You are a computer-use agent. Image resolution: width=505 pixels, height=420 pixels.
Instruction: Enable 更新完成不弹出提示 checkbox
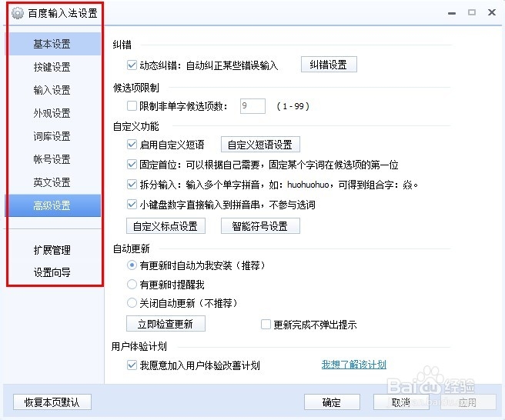point(266,325)
